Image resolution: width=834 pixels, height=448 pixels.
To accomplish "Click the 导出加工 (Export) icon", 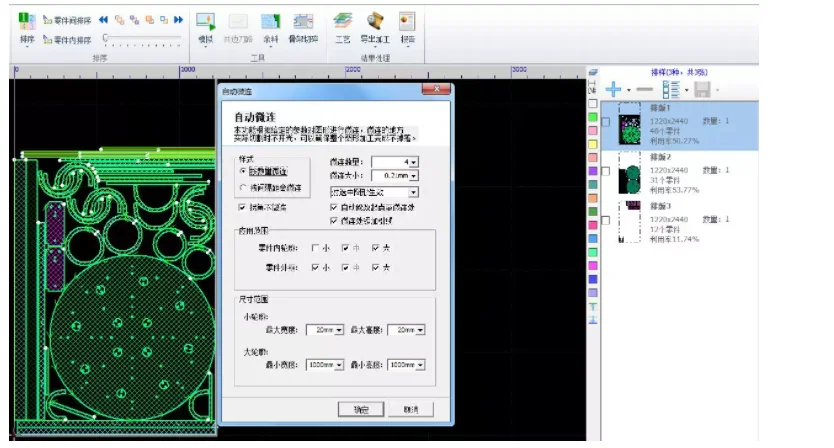I will 375,24.
